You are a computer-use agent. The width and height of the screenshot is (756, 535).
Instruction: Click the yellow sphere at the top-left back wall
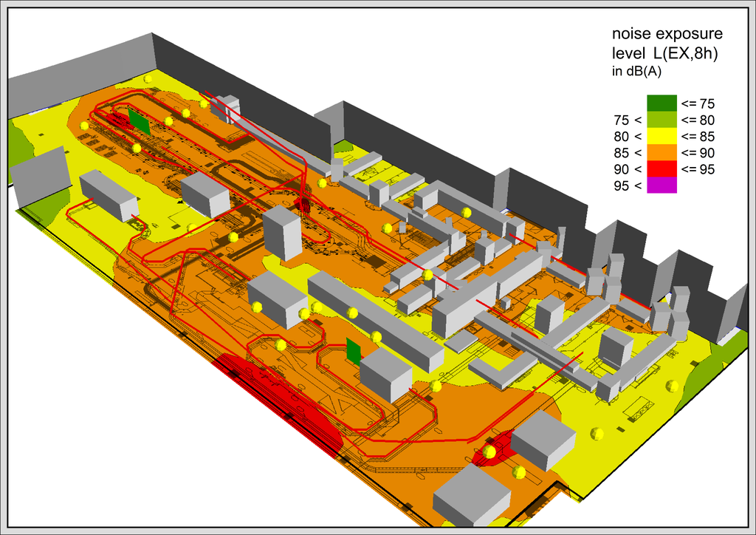pyautogui.click(x=148, y=78)
